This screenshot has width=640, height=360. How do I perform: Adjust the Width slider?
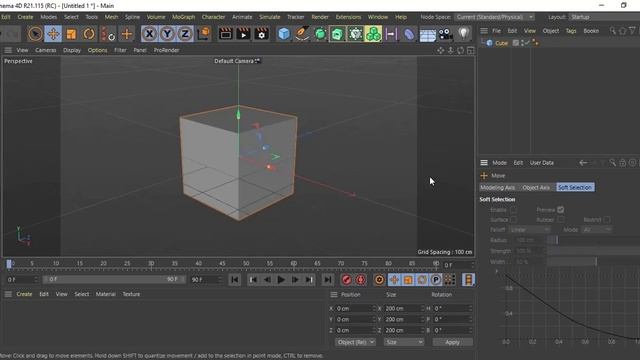coord(593,262)
